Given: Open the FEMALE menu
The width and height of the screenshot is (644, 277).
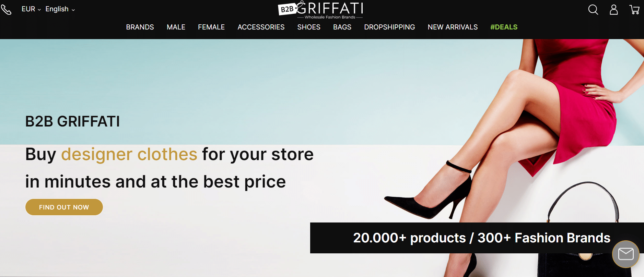Looking at the screenshot, I should point(211,27).
